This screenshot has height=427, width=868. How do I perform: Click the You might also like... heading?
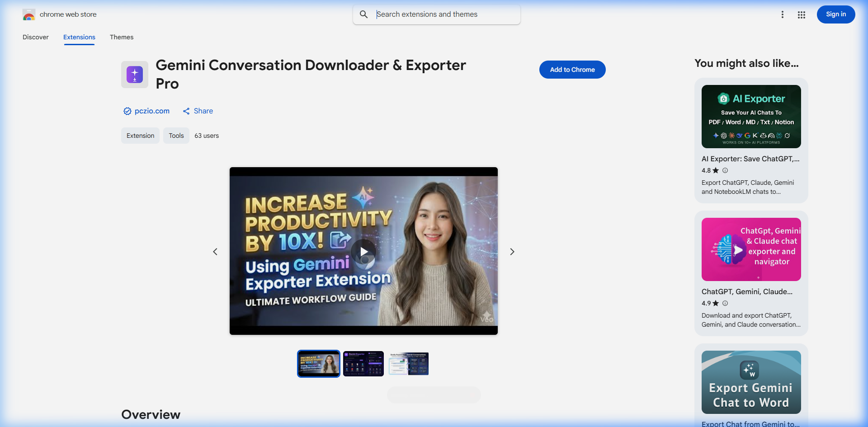point(747,63)
